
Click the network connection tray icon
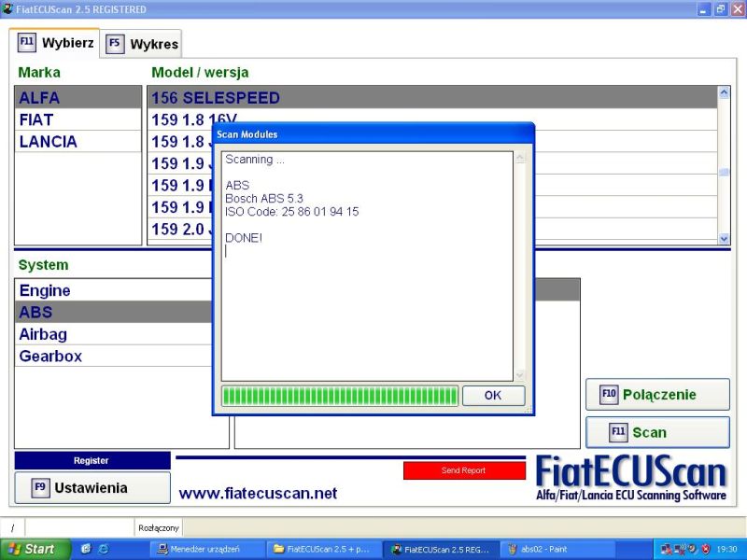(x=667, y=549)
